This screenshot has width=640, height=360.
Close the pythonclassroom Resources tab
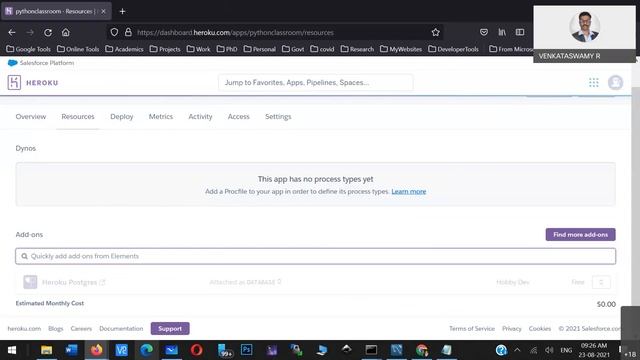(x=103, y=11)
